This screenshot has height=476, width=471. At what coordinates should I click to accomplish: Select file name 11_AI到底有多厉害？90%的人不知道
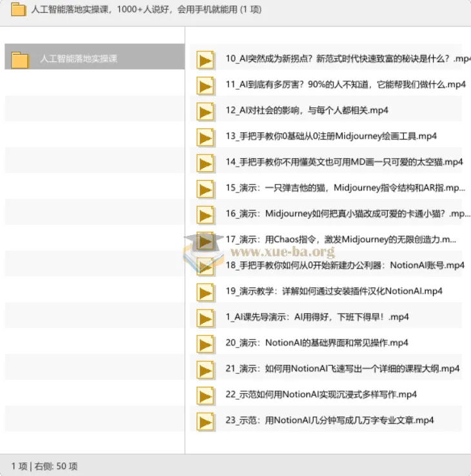tap(346, 85)
